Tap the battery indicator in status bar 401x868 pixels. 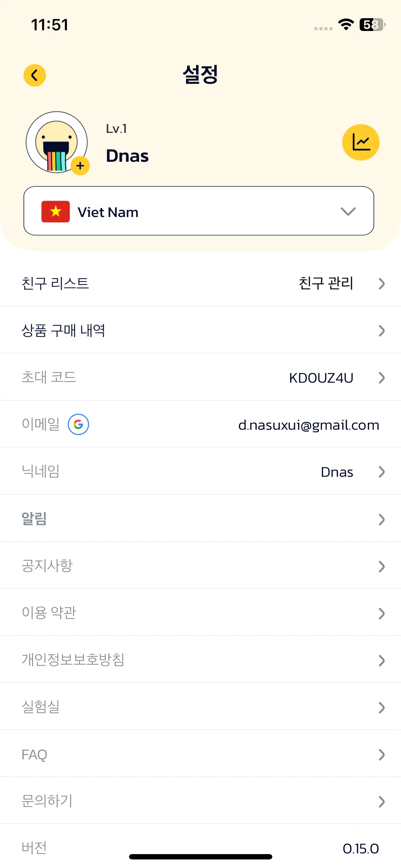click(372, 25)
